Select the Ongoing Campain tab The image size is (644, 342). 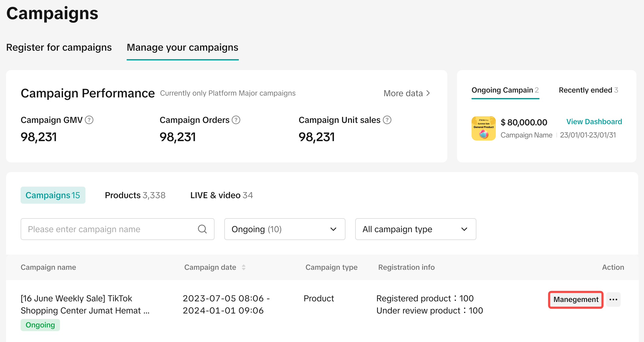505,90
